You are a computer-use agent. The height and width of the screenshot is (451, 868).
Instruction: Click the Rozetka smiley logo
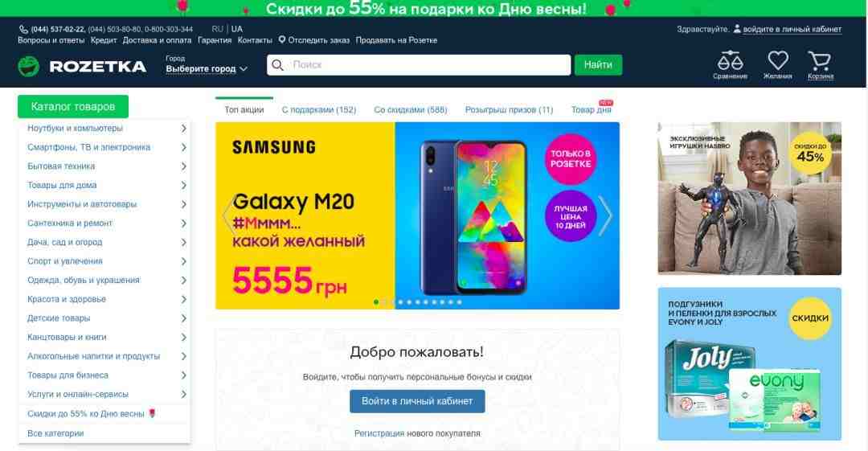pyautogui.click(x=28, y=67)
